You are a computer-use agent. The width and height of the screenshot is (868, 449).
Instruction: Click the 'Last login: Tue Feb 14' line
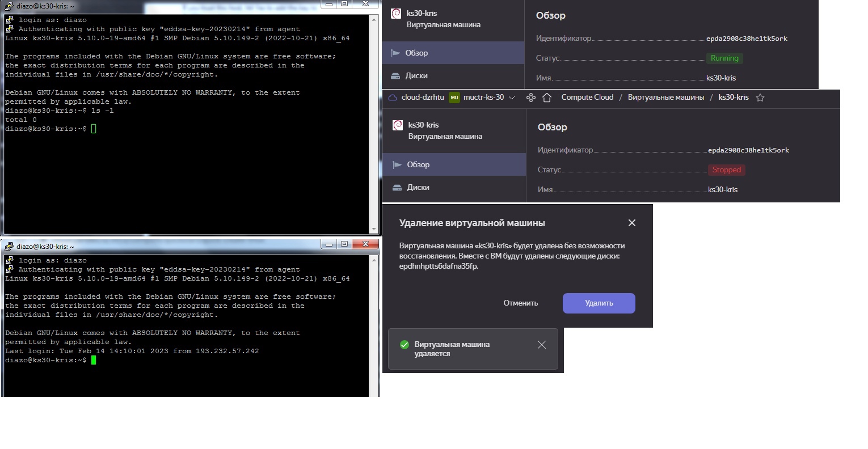(132, 351)
